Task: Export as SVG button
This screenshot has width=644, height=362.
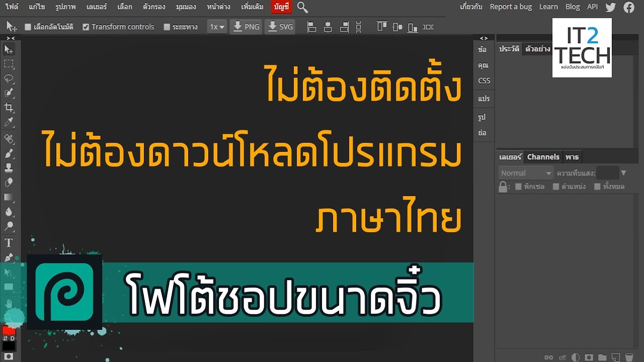Action: pos(280,27)
